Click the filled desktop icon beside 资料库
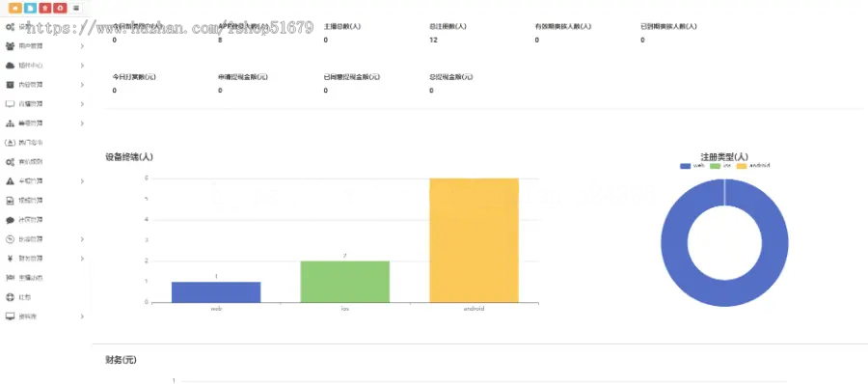868x384 pixels. click(x=10, y=316)
